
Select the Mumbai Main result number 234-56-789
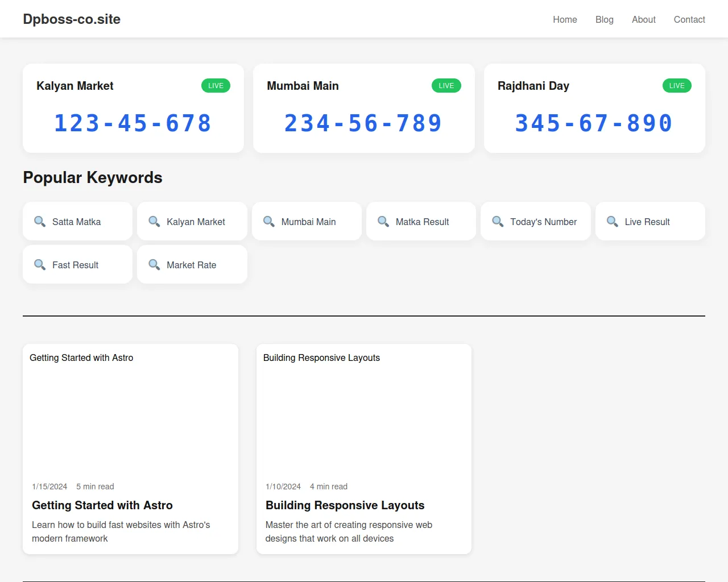click(363, 123)
